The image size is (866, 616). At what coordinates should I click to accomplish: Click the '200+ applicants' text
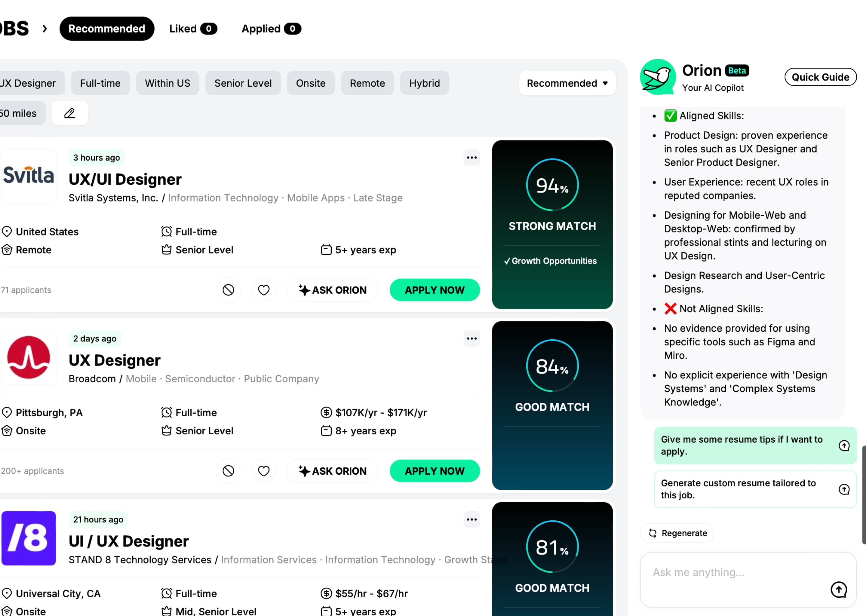click(x=32, y=471)
